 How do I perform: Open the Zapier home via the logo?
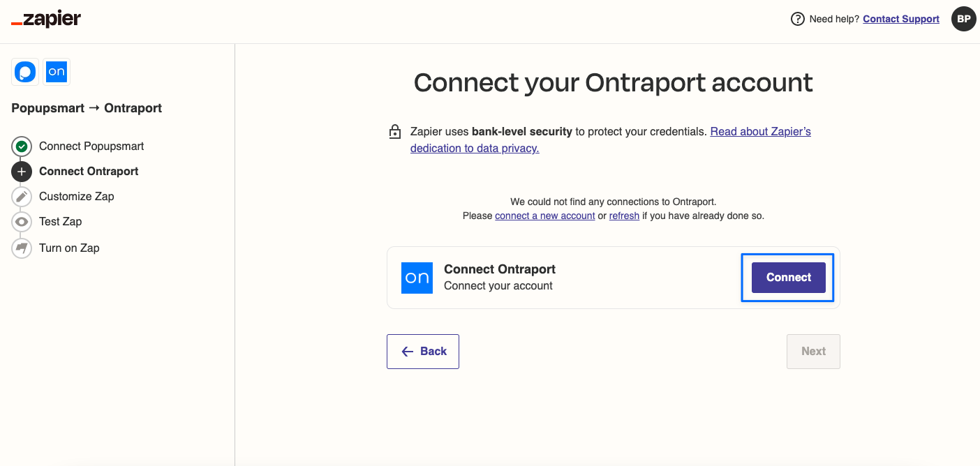point(45,20)
